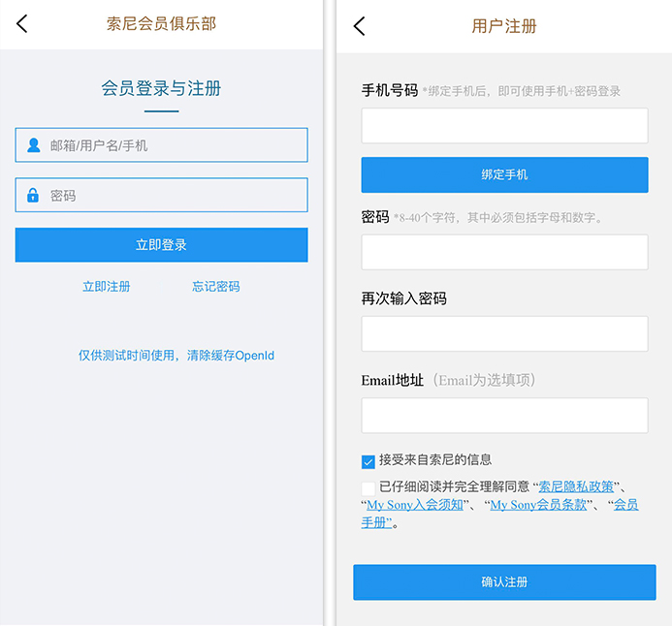Focus the 邮箱/用户名/手机 input field
The width and height of the screenshot is (672, 626).
click(162, 145)
